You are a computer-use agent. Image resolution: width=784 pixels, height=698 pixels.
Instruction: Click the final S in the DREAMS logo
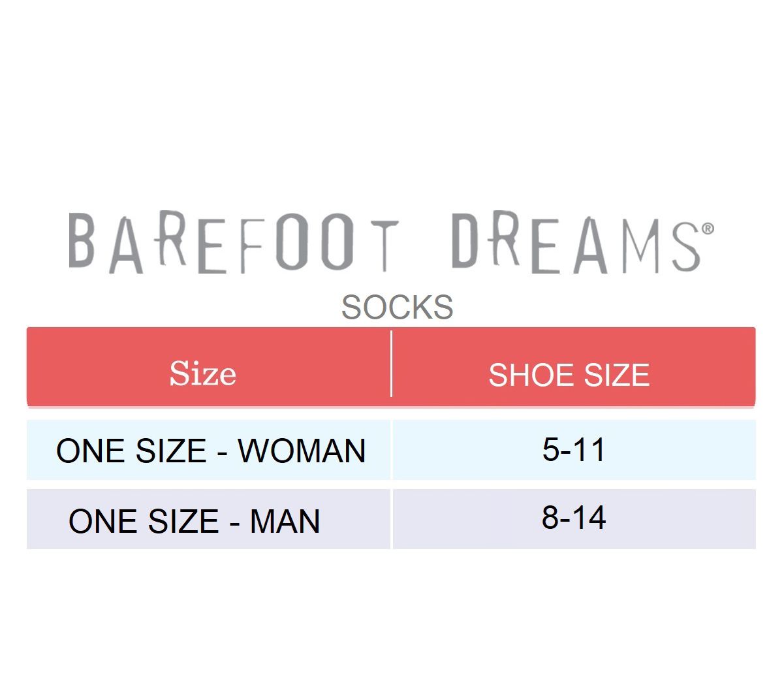[685, 246]
